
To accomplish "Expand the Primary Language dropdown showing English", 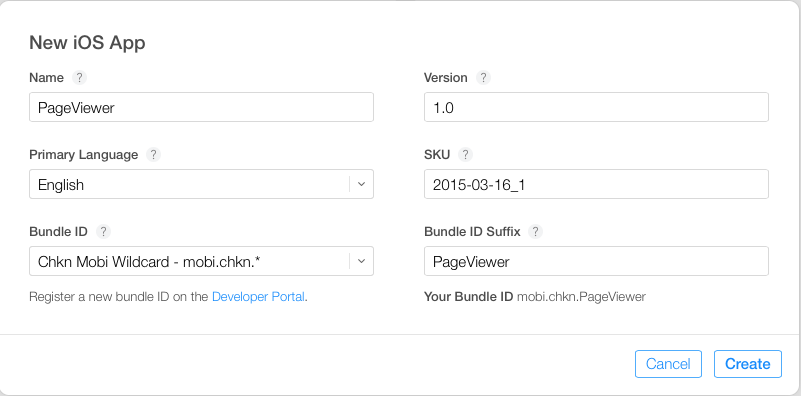I will pyautogui.click(x=201, y=184).
